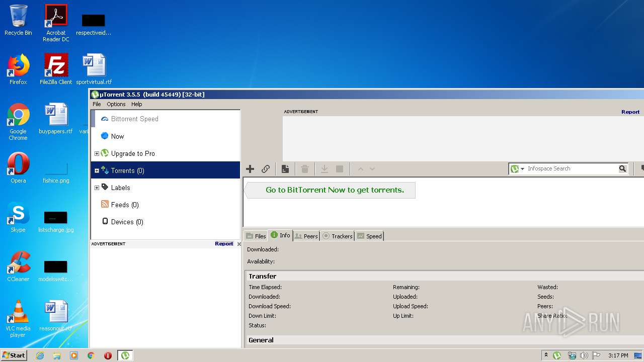Click Go to BitTorrent Now link

[335, 190]
